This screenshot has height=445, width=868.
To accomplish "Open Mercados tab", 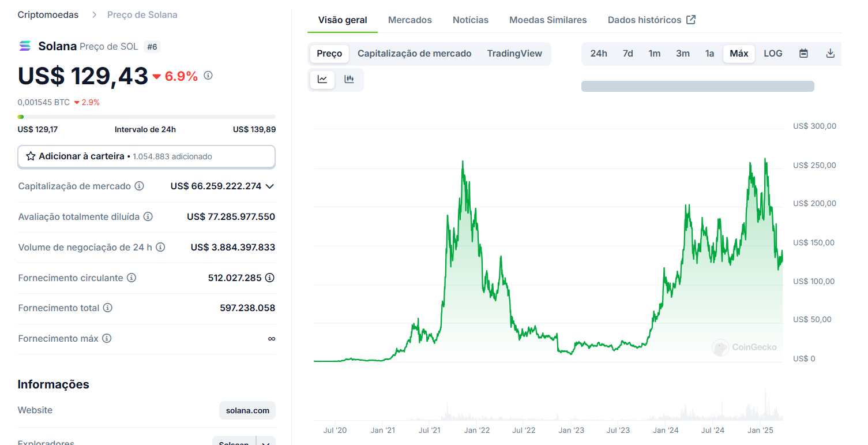I will (x=410, y=20).
